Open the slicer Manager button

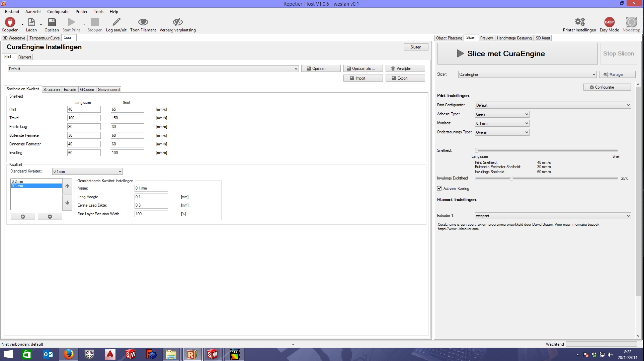coord(617,75)
